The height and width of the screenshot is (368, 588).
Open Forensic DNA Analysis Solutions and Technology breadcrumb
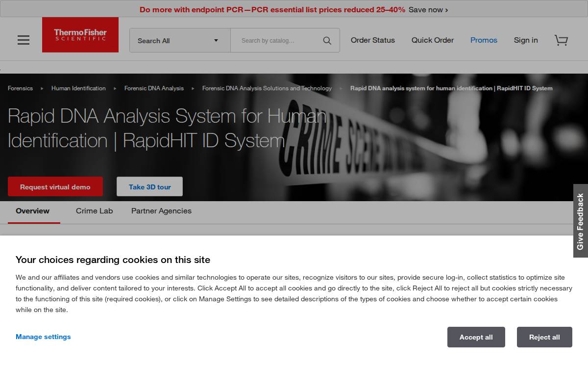point(267,88)
